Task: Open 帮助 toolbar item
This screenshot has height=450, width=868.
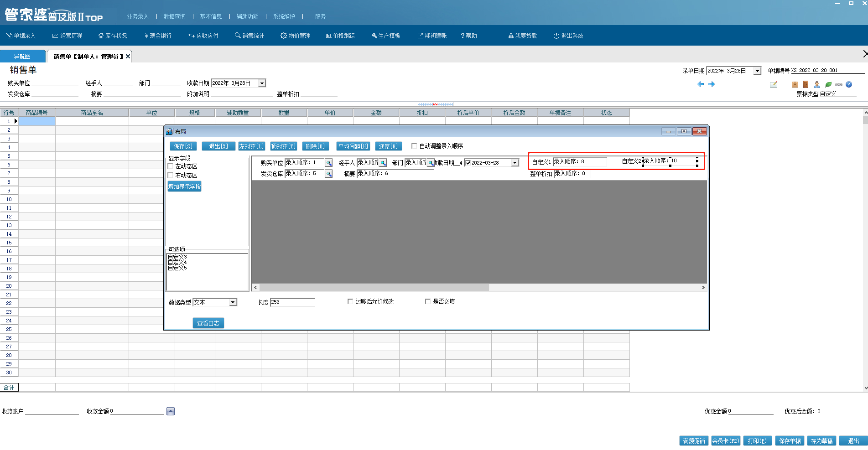Action: (x=469, y=36)
